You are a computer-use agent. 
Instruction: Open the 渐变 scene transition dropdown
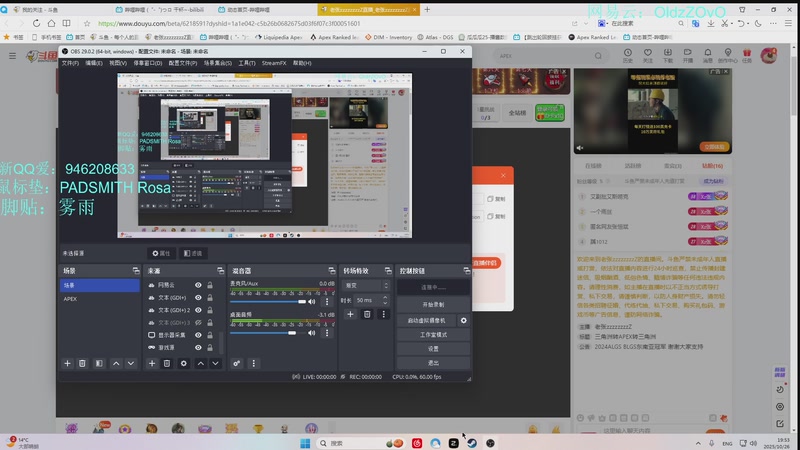[365, 285]
